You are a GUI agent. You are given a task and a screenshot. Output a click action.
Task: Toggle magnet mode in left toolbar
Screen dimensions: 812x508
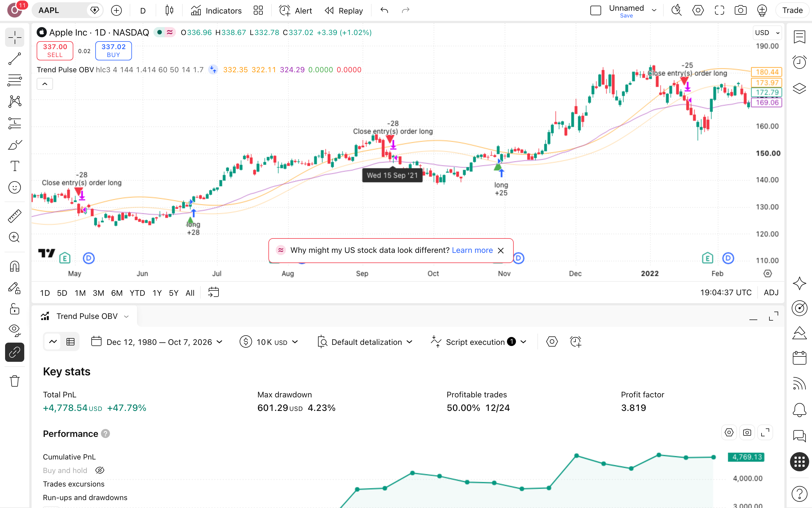pyautogui.click(x=14, y=266)
